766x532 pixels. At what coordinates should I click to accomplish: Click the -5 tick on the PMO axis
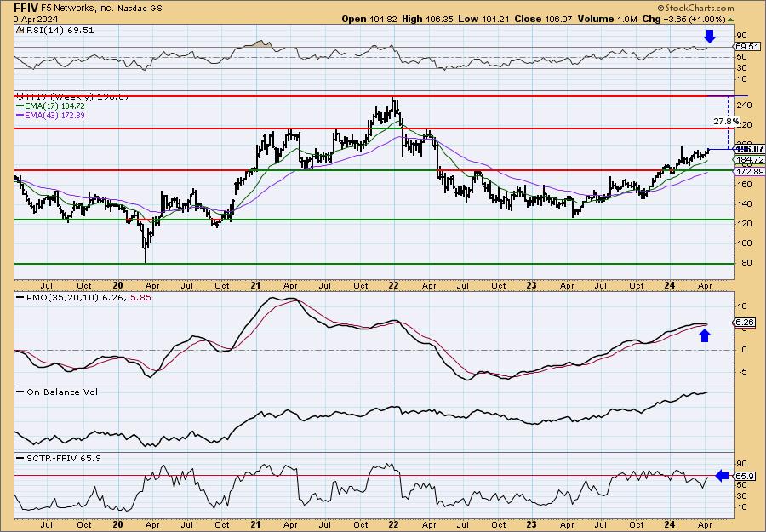point(741,372)
